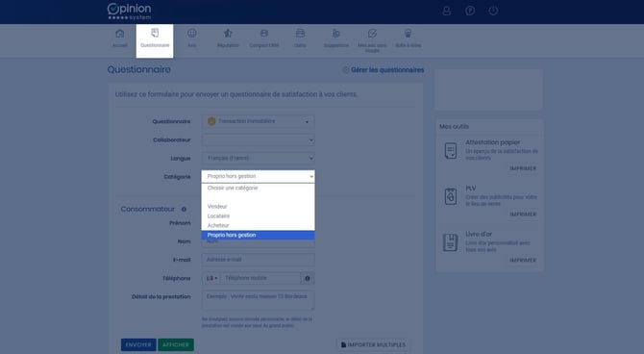644x354 pixels.
Task: Click the Livre d'or title
Action: coord(479,234)
